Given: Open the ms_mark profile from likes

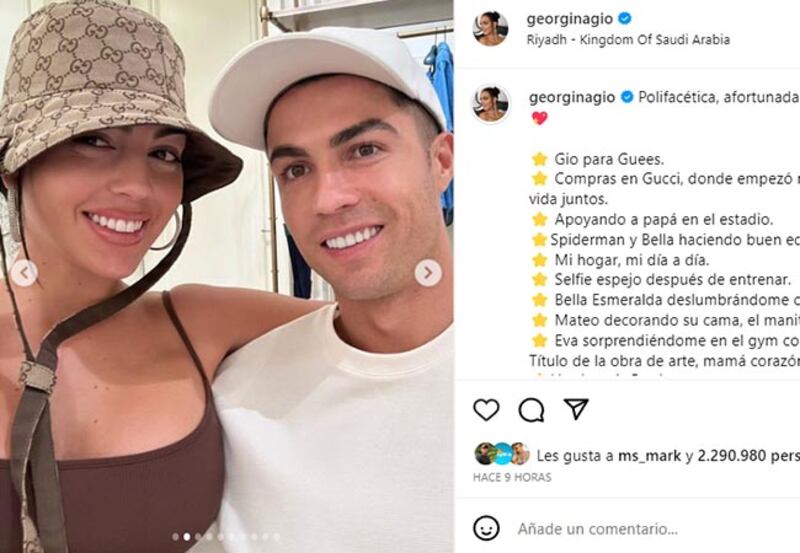Looking at the screenshot, I should (x=649, y=456).
